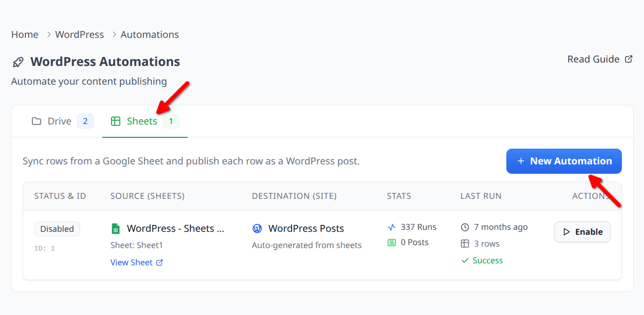
Task: Select the Sheets tab
Action: tap(142, 121)
